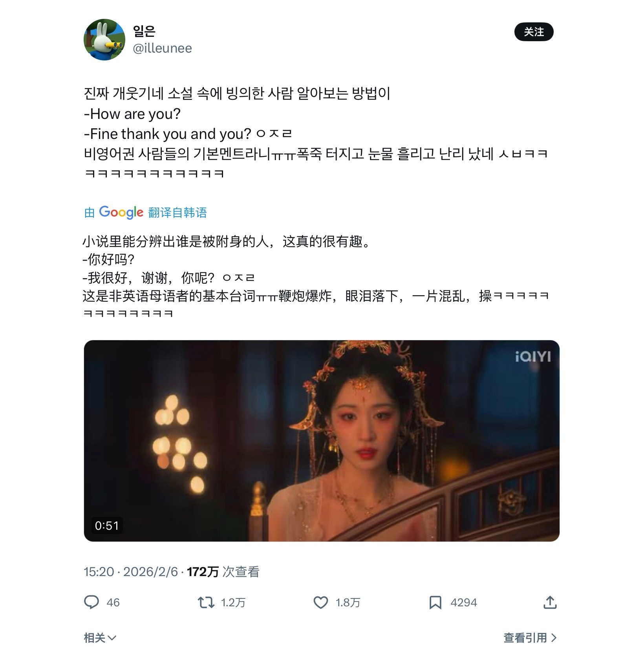Click the reply speech bubble icon
644x653 pixels.
pos(91,602)
